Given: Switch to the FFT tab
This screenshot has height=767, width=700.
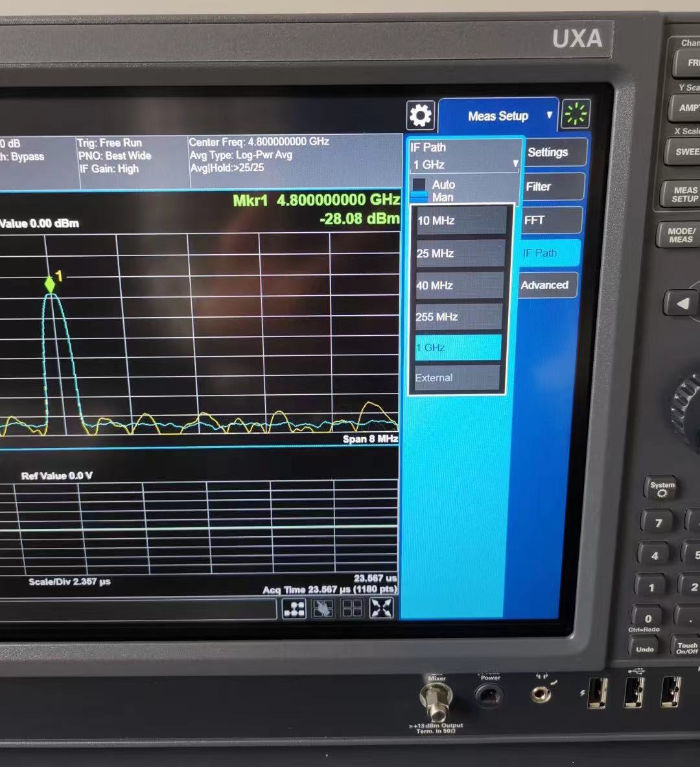Looking at the screenshot, I should pos(552,220).
